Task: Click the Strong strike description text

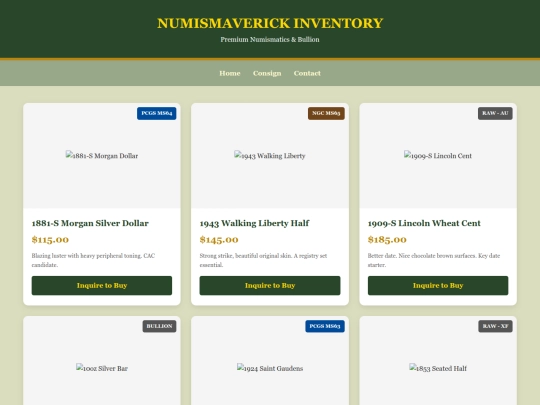Action: click(x=263, y=260)
